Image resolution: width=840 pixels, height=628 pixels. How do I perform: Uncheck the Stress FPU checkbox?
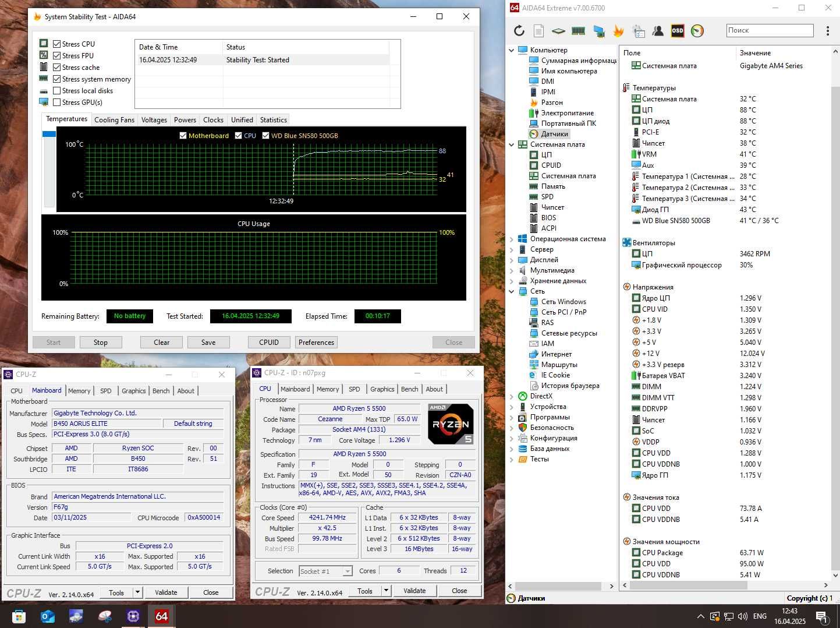(x=56, y=56)
